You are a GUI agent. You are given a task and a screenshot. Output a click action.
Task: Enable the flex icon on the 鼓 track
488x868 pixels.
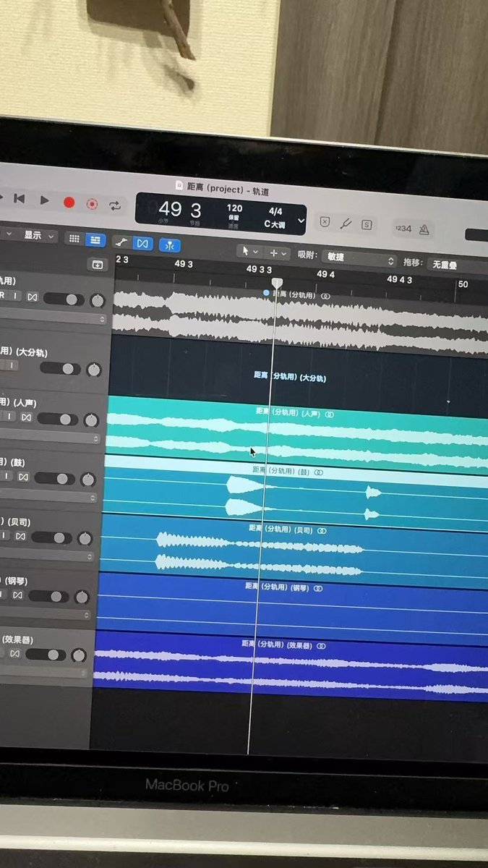tap(23, 477)
